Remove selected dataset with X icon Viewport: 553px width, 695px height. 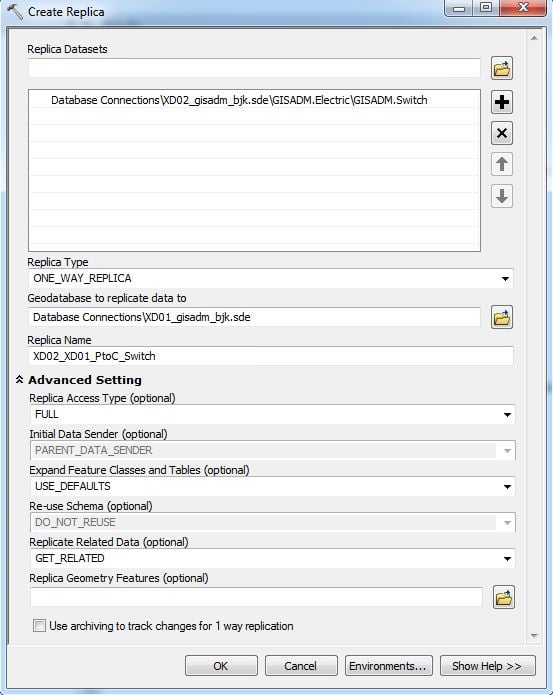(502, 133)
